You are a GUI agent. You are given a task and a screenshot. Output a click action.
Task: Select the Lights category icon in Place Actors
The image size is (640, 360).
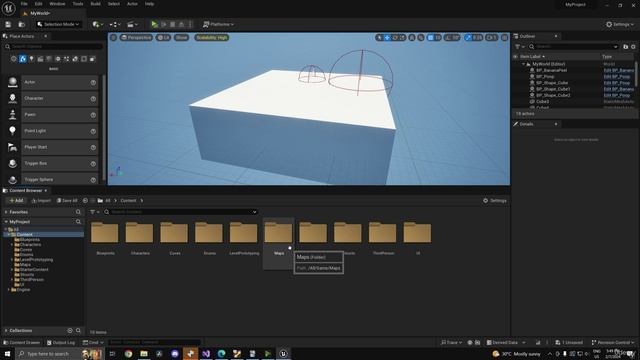[x=31, y=59]
